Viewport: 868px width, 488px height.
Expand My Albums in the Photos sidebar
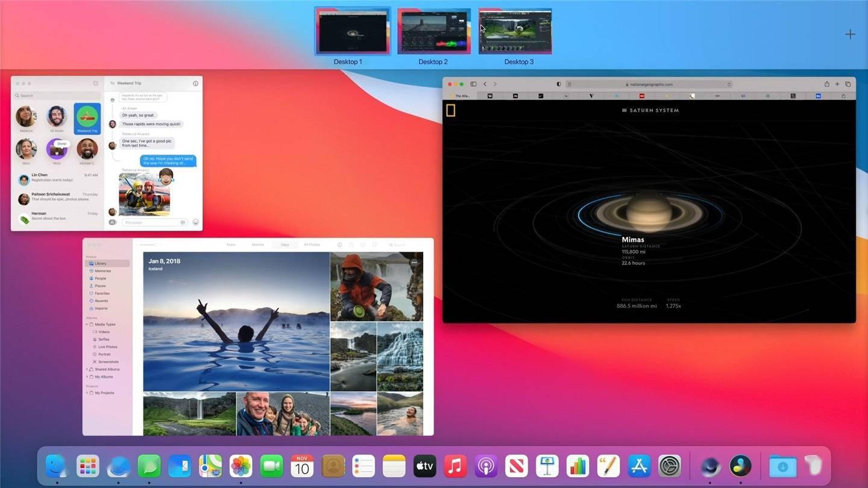[x=87, y=377]
